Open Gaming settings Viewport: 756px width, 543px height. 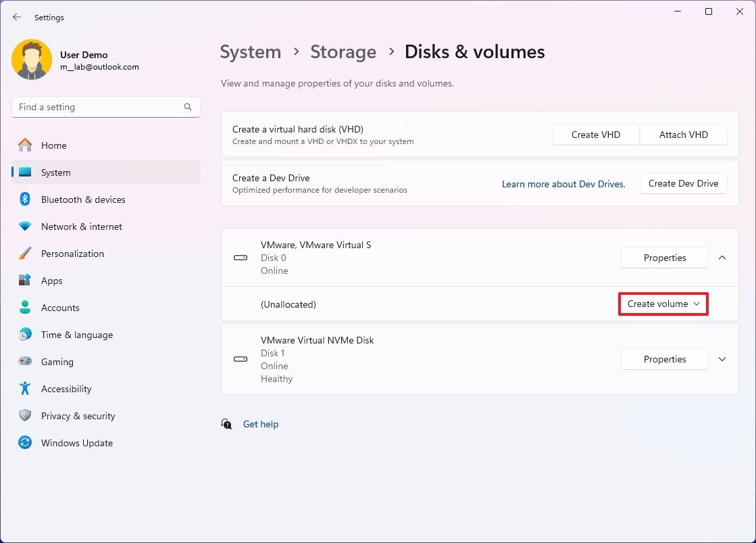pos(57,361)
